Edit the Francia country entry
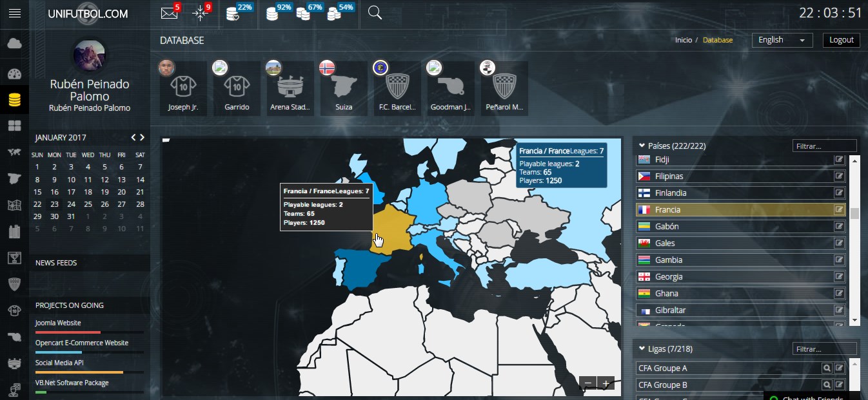Image resolution: width=868 pixels, height=400 pixels. [839, 209]
